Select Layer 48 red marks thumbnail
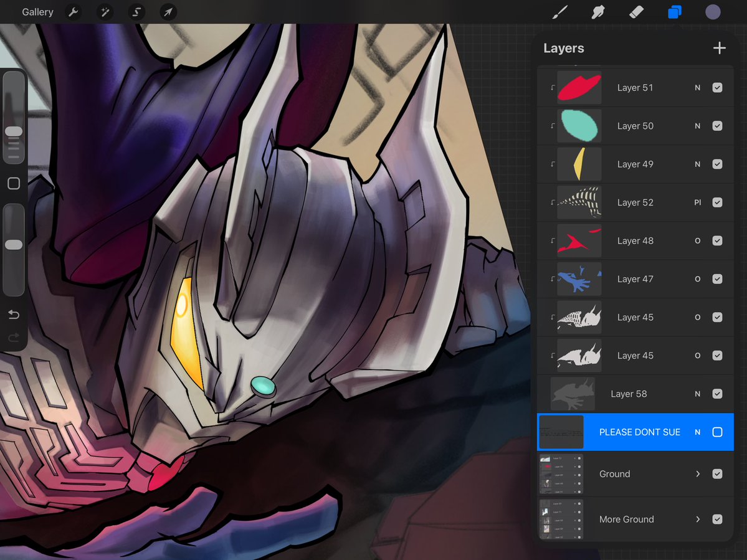Image resolution: width=747 pixels, height=560 pixels. pos(579,241)
